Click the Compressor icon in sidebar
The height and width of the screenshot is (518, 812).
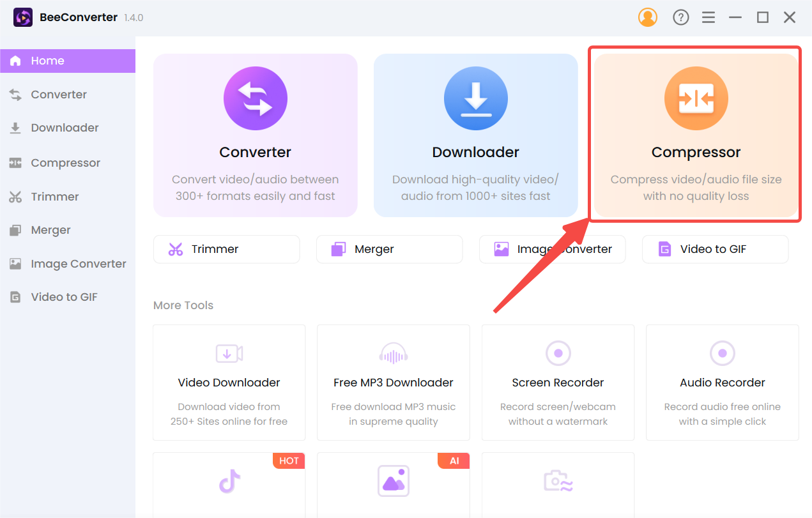[x=15, y=163]
